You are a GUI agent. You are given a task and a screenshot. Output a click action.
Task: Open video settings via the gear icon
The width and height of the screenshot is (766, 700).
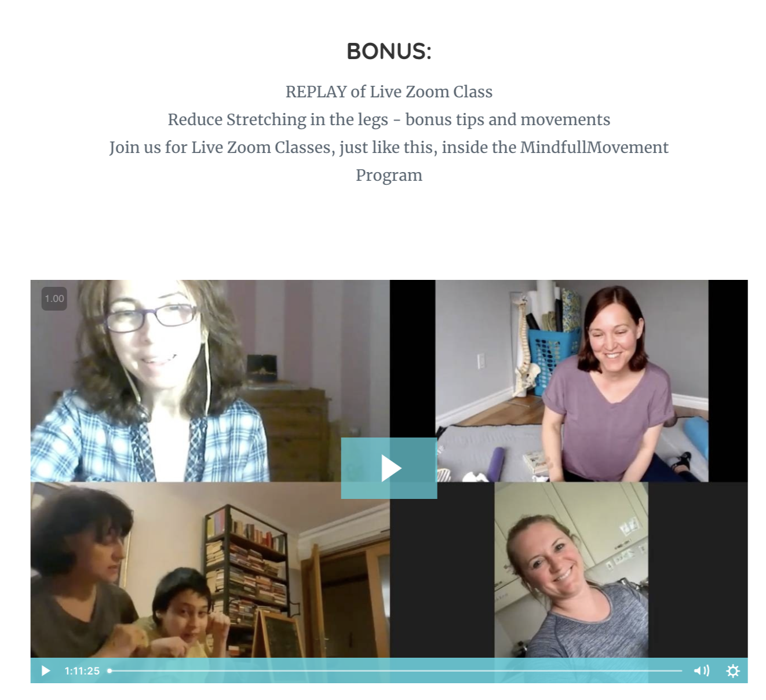coord(732,670)
